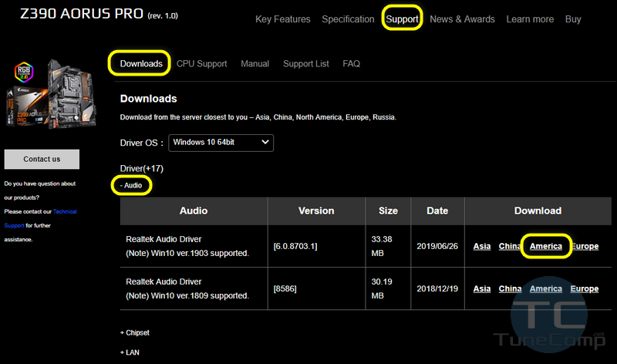Click the Z390 AORUS PRO motherboard image

pyautogui.click(x=50, y=93)
